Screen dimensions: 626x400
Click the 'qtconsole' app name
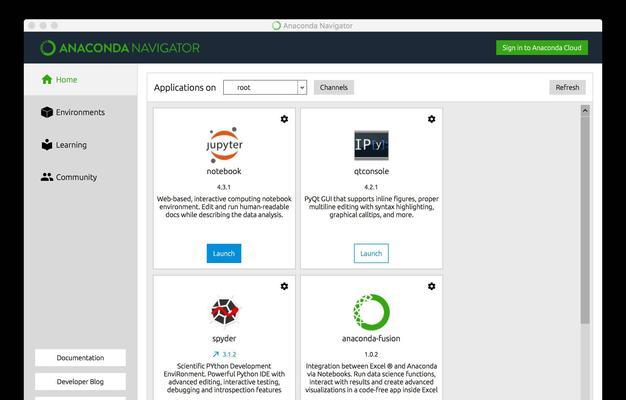tap(371, 171)
